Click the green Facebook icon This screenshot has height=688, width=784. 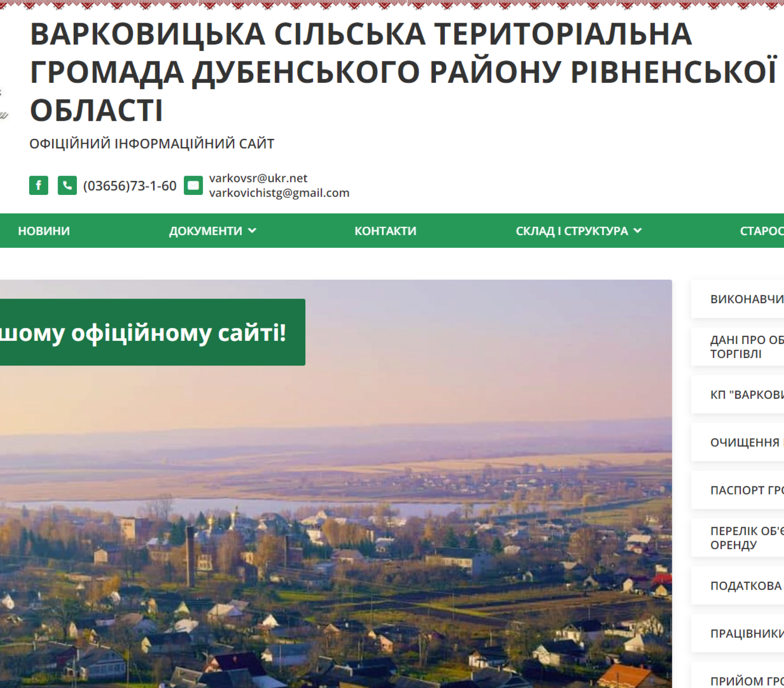tap(38, 185)
